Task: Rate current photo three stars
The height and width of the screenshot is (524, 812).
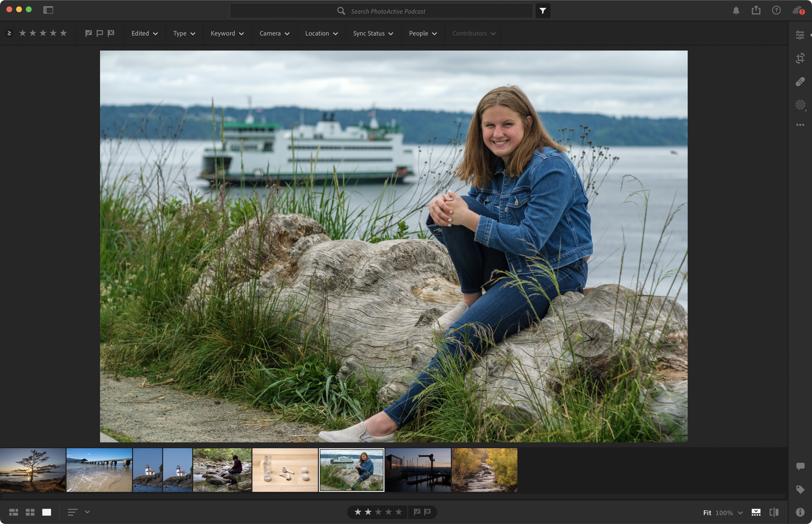Action: click(378, 512)
